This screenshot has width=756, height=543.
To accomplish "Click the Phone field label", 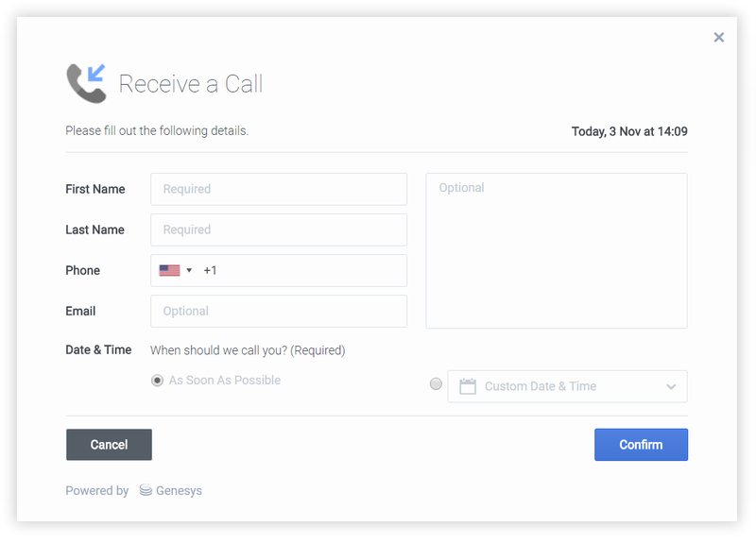I will [x=83, y=270].
